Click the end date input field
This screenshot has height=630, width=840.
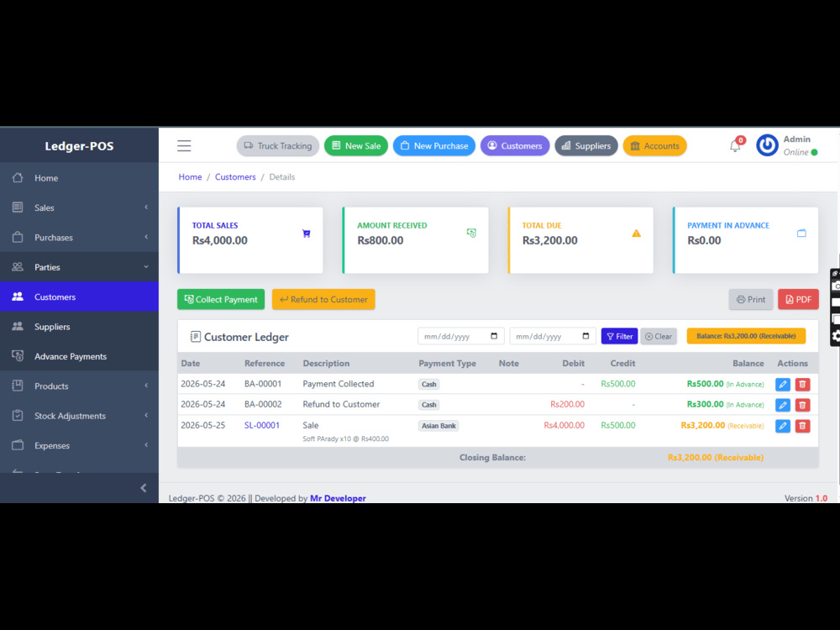pyautogui.click(x=553, y=336)
